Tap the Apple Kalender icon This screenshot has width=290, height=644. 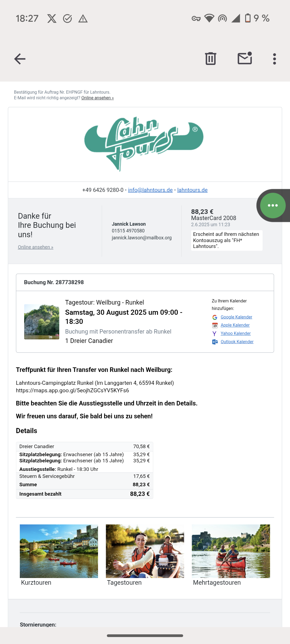(x=215, y=325)
